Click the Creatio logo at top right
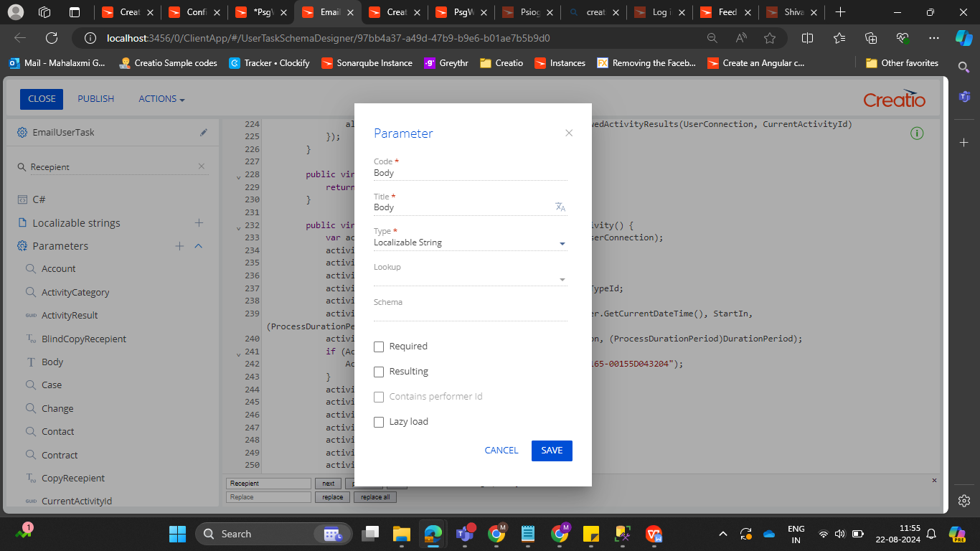 point(894,99)
